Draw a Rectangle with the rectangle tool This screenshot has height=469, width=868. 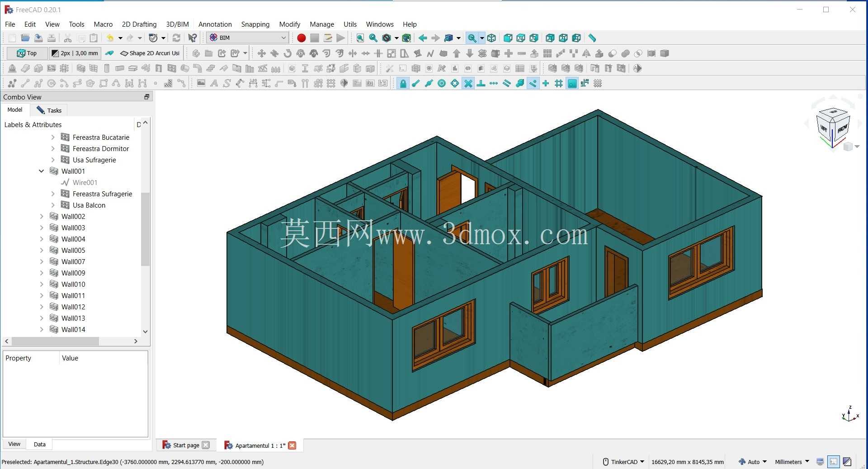pyautogui.click(x=104, y=83)
